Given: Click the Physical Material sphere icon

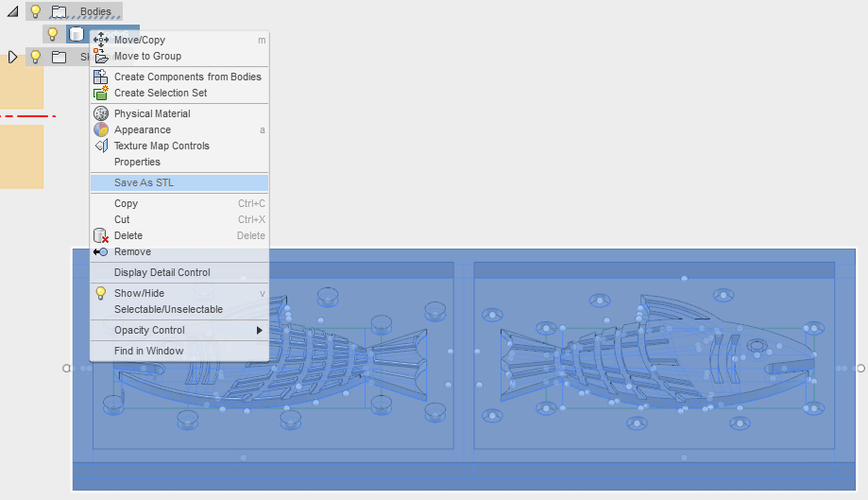Looking at the screenshot, I should [101, 113].
